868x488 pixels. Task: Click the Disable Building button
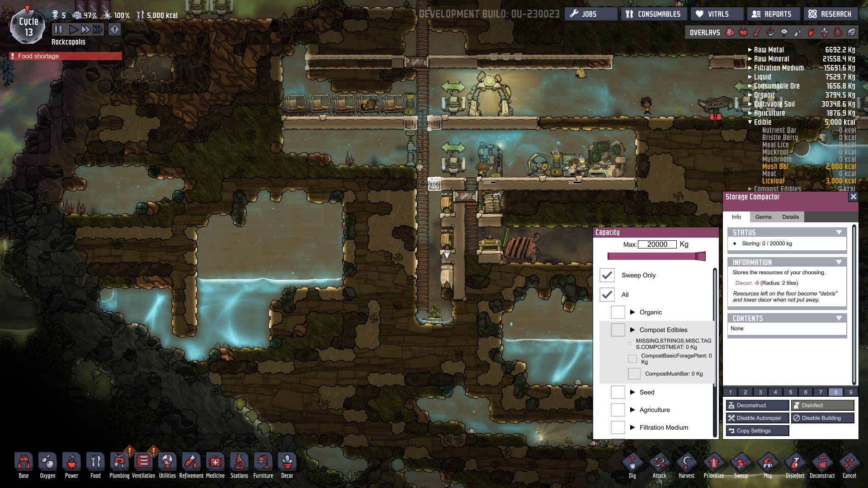coord(822,418)
